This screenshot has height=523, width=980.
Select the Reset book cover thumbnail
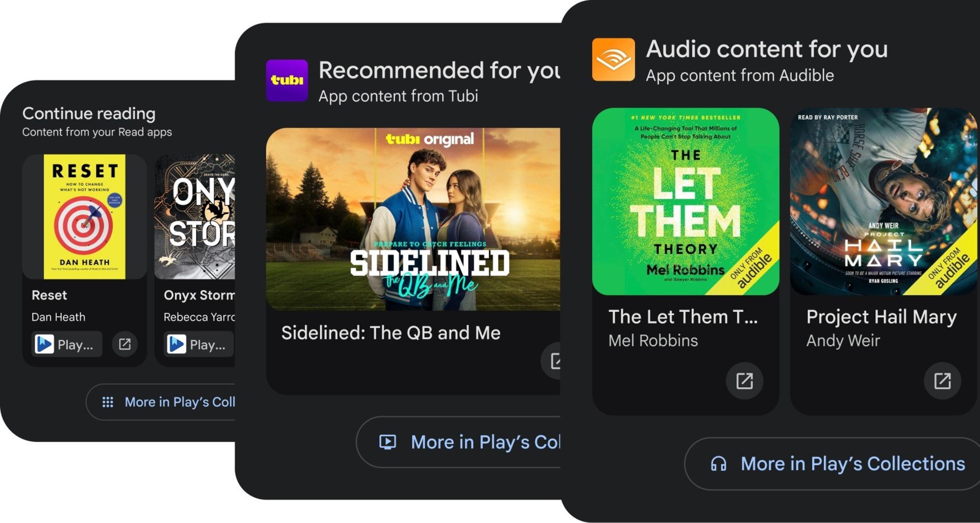tap(85, 217)
